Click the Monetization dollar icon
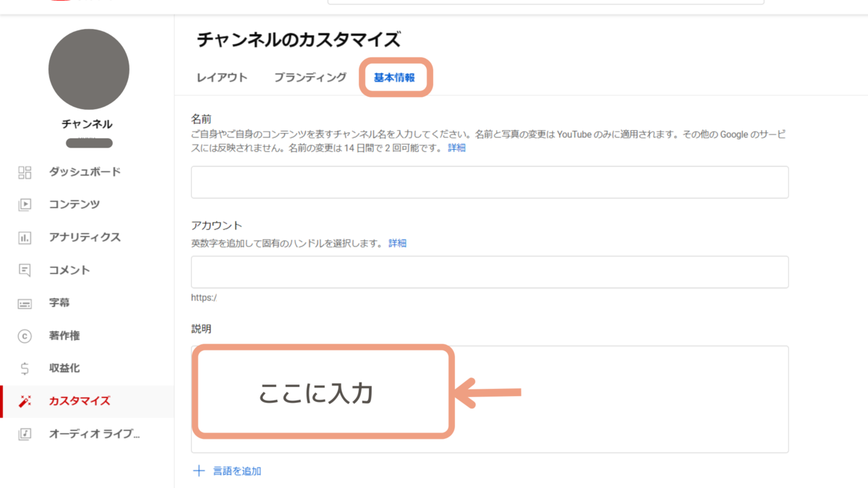This screenshot has width=868, height=488. pyautogui.click(x=25, y=369)
